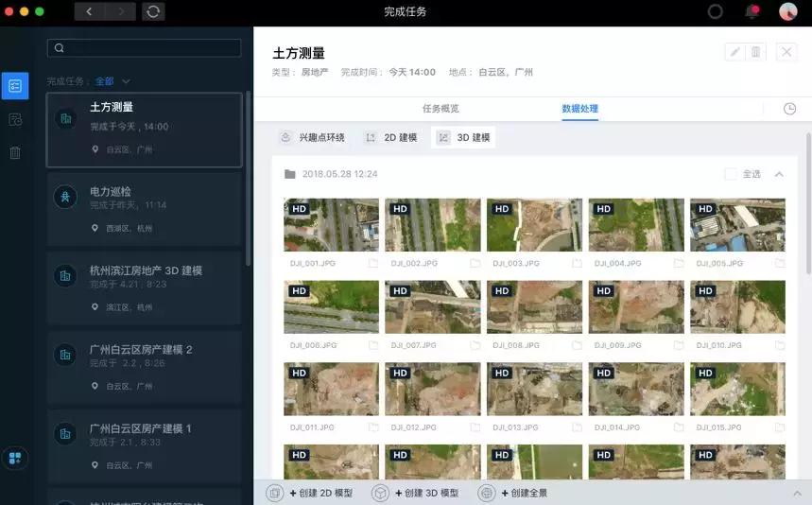Click the circular status icon beside the bell
This screenshot has width=812, height=505.
pos(716,11)
